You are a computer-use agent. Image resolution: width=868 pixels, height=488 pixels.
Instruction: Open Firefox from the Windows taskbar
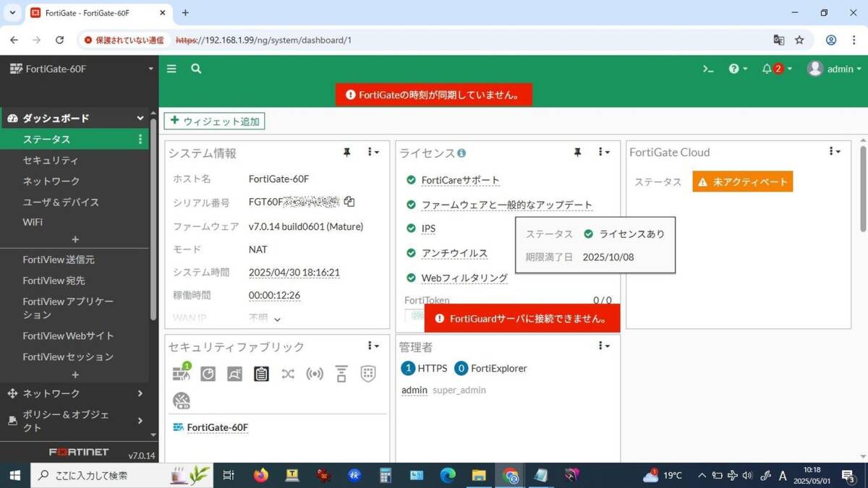point(261,475)
